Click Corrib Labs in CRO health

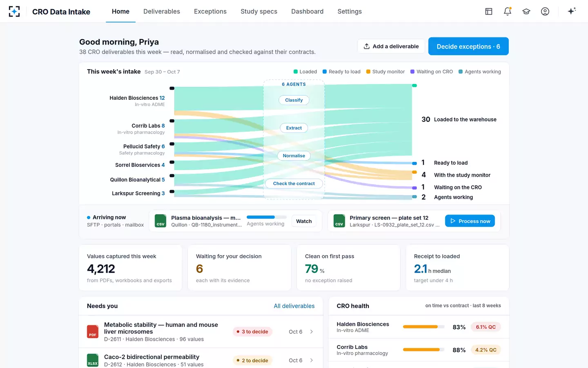tap(352, 347)
